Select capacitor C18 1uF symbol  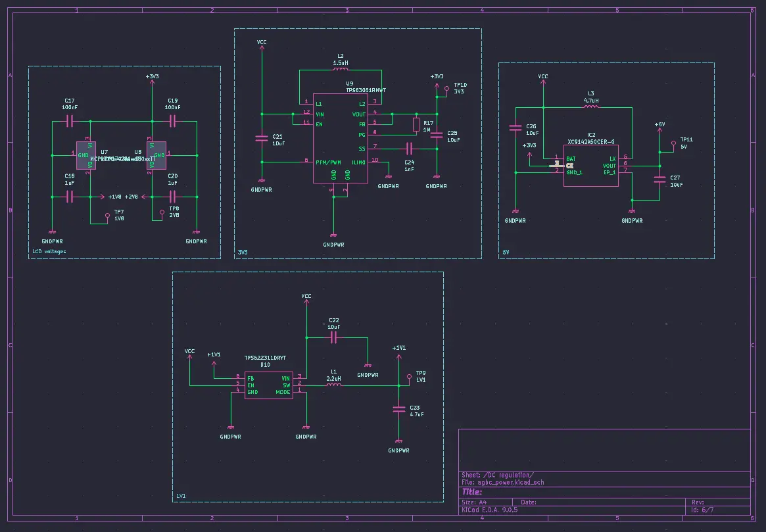click(x=70, y=197)
